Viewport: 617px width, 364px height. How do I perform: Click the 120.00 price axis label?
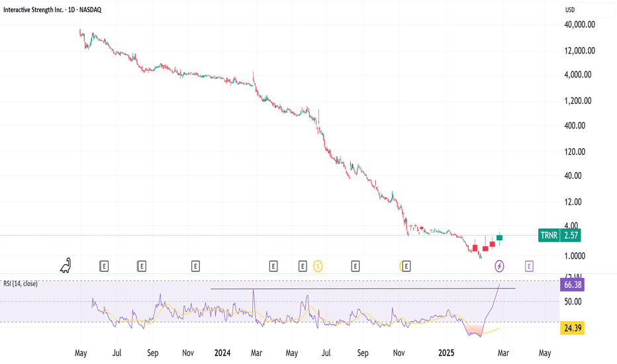(575, 152)
